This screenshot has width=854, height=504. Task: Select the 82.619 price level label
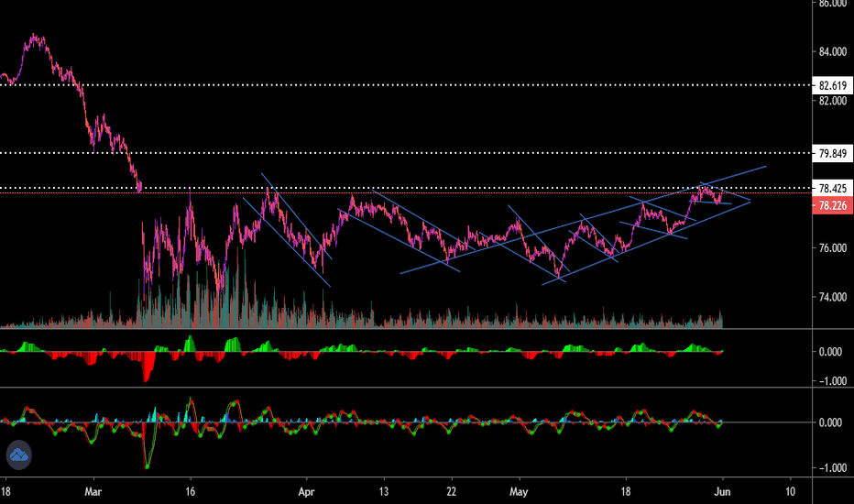pyautogui.click(x=832, y=85)
